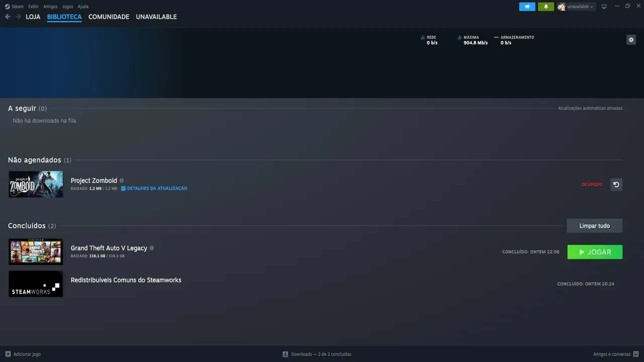Image resolution: width=644 pixels, height=362 pixels.
Task: Open the Big Picture display icon
Action: point(604,7)
